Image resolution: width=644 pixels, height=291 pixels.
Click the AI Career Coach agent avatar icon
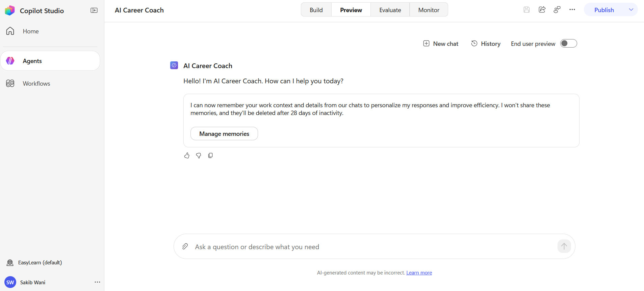click(174, 65)
